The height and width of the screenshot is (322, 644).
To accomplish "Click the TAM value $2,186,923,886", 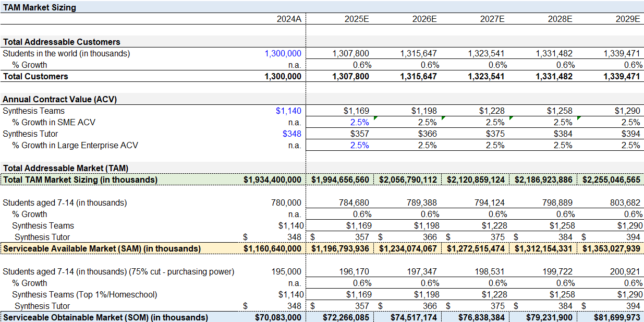I will pyautogui.click(x=544, y=180).
